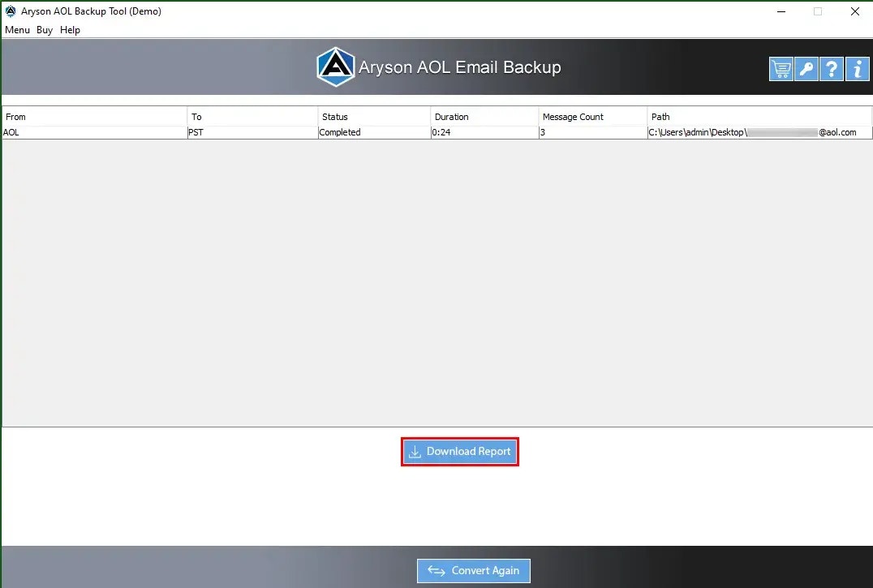Open the Menu menu

tap(17, 30)
